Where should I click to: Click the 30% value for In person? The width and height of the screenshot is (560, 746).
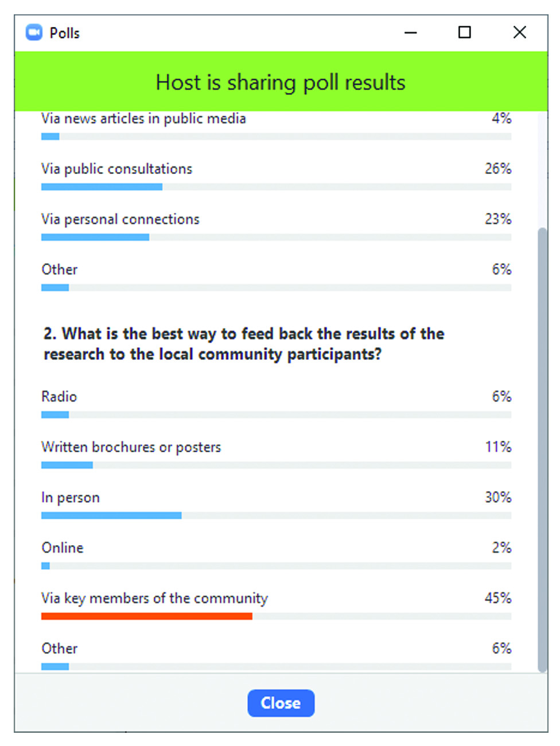[x=497, y=497]
